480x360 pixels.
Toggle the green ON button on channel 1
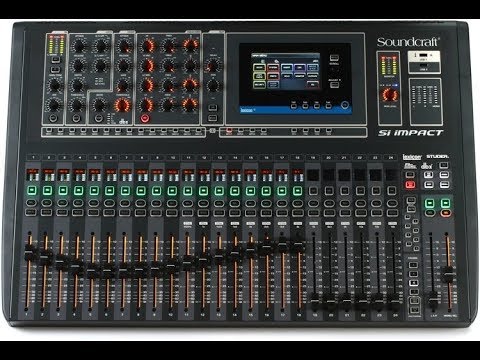click(31, 190)
